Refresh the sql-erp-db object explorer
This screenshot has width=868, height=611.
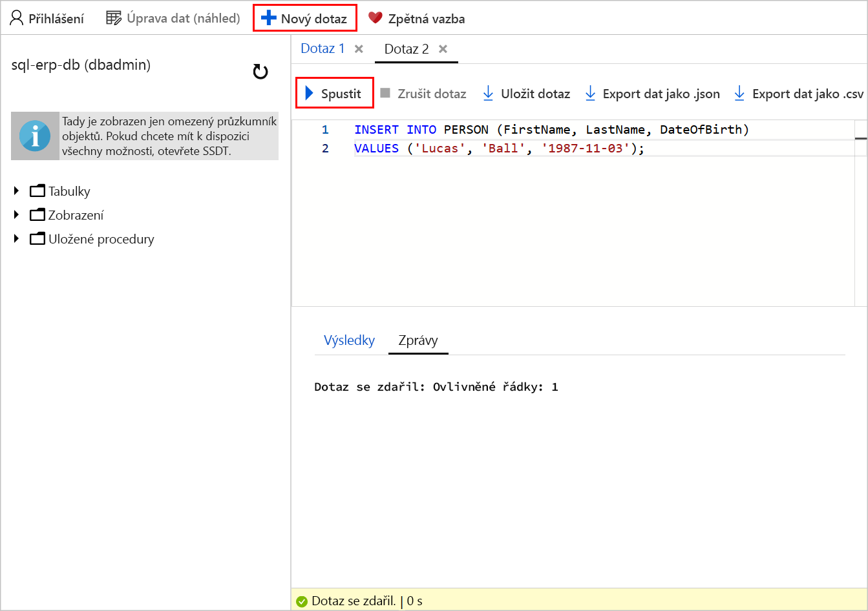[260, 72]
